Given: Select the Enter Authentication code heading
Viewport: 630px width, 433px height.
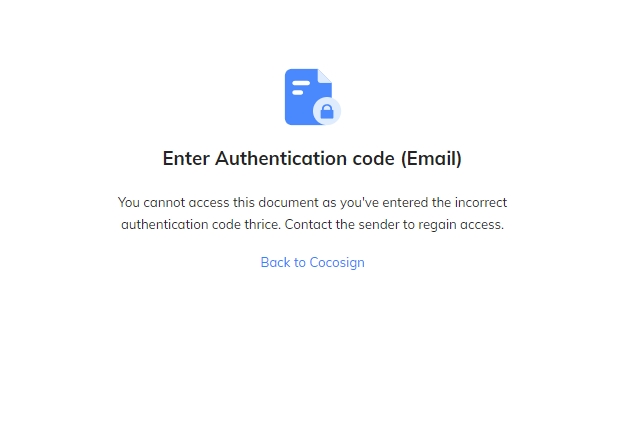Looking at the screenshot, I should click(312, 158).
